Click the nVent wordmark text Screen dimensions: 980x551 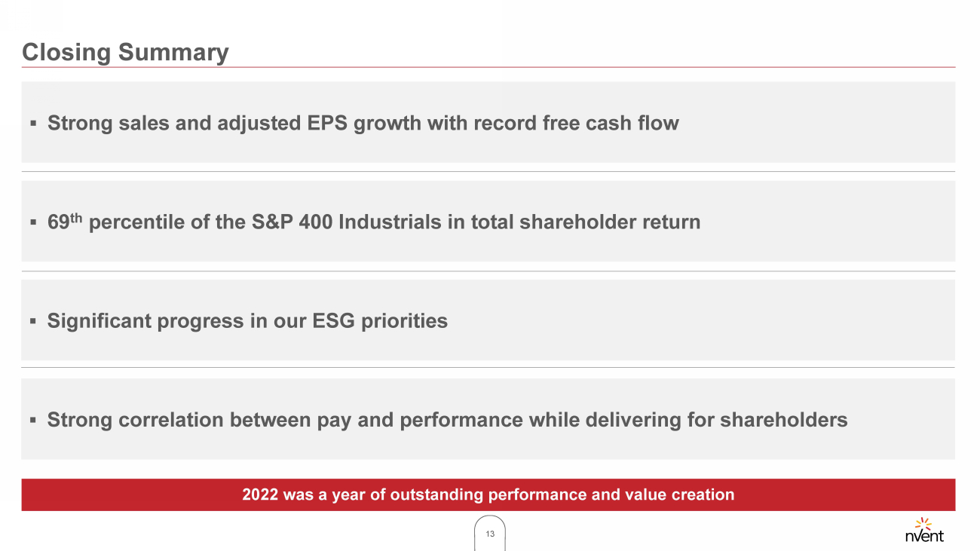[x=923, y=536]
